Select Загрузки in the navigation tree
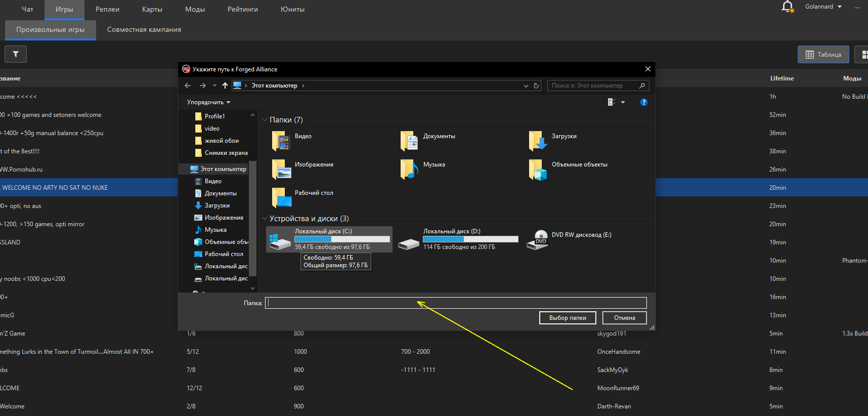This screenshot has width=868, height=416. coord(217,205)
